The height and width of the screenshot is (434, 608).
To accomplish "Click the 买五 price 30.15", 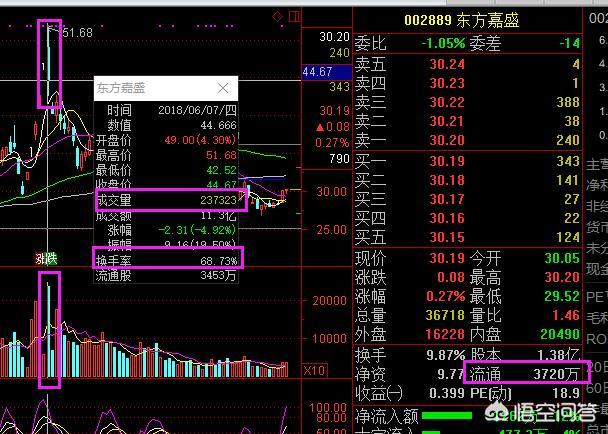I will pyautogui.click(x=447, y=237).
